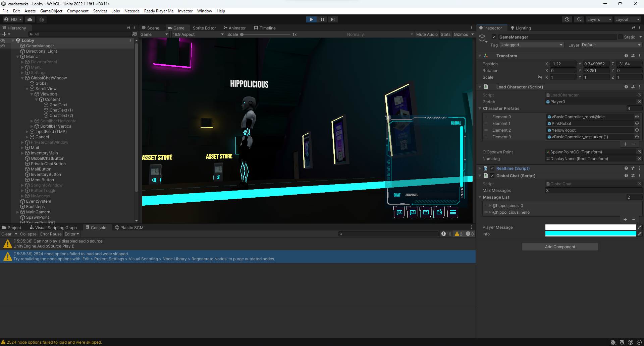
Task: Click the toolbar search magnifier icon
Action: (x=579, y=19)
